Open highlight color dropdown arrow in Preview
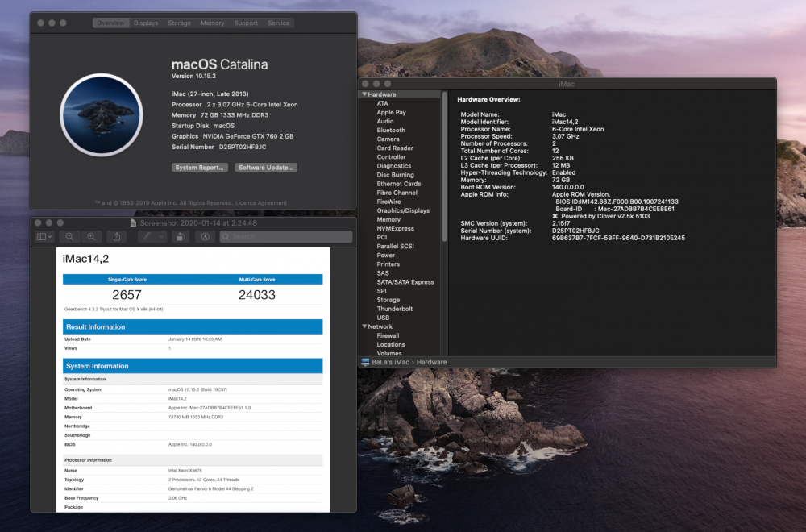Viewport: 806px width, 532px height. click(x=161, y=236)
